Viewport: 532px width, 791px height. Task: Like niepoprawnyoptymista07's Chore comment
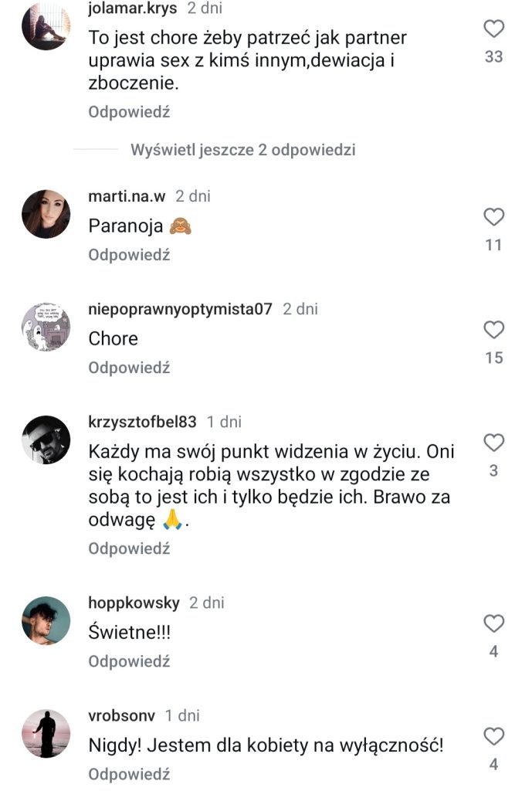(493, 330)
